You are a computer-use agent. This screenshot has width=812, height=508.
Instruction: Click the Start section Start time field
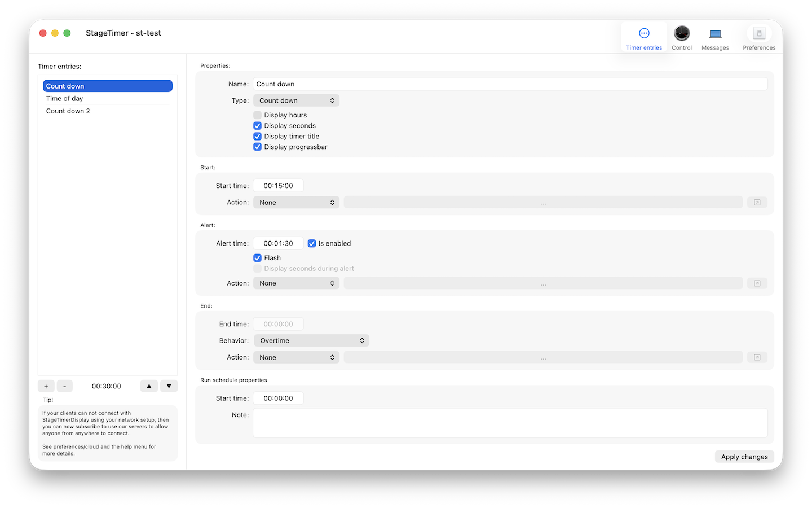(278, 186)
